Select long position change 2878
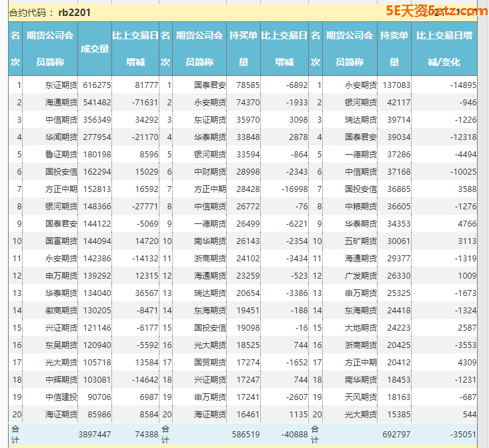 [x=298, y=137]
